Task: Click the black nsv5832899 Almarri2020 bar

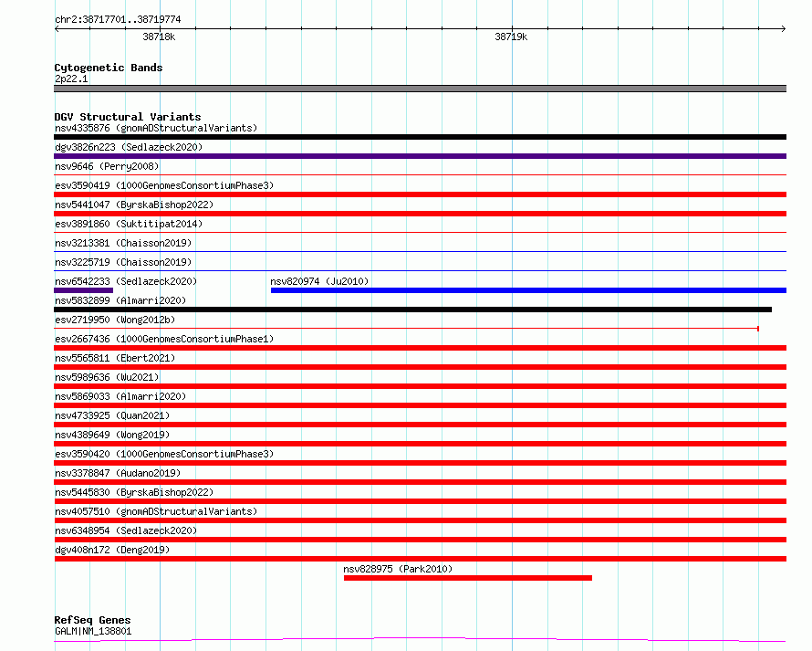Action: click(x=412, y=310)
